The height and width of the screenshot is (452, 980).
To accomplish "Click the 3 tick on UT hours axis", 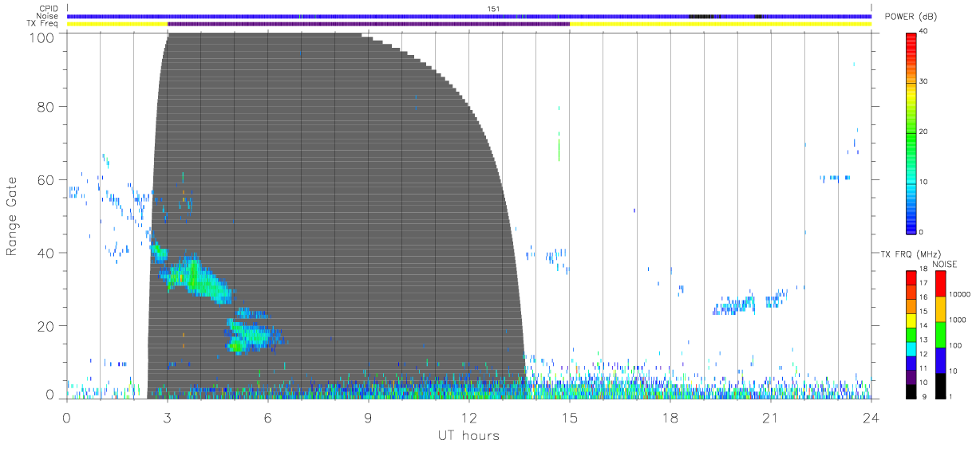I will (x=168, y=417).
